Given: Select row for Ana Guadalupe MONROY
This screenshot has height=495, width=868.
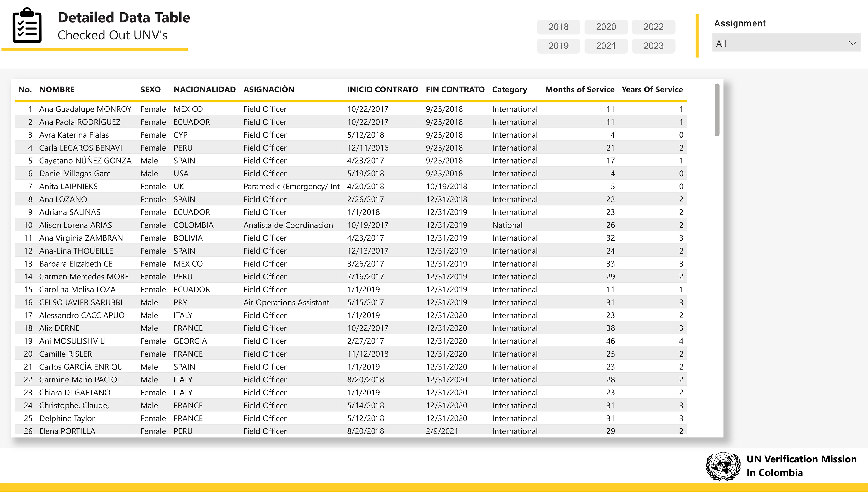Looking at the screenshot, I should (85, 109).
